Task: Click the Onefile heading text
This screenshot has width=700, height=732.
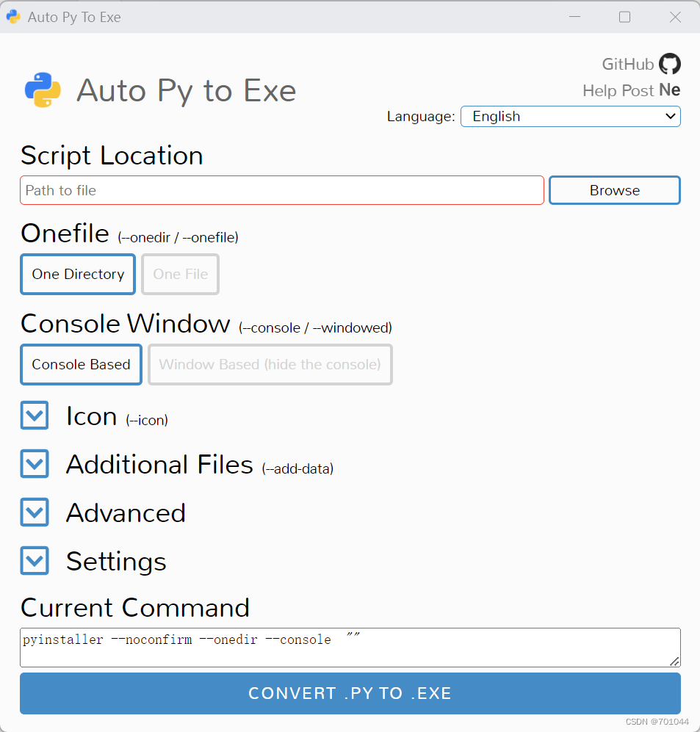Action: 65,233
